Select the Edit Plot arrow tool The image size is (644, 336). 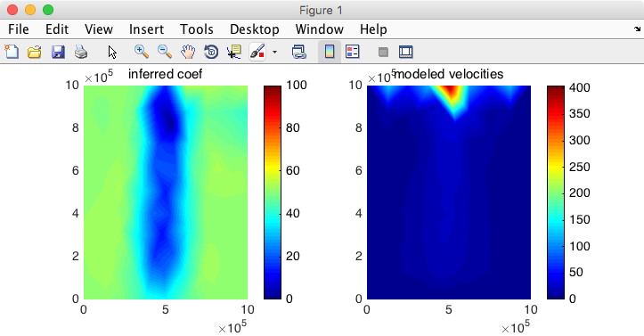tap(112, 52)
